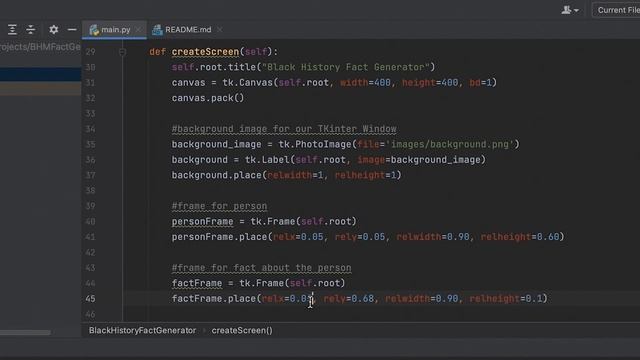The width and height of the screenshot is (640, 360).
Task: Click canvas.pack() on line 32
Action: pos(208,98)
